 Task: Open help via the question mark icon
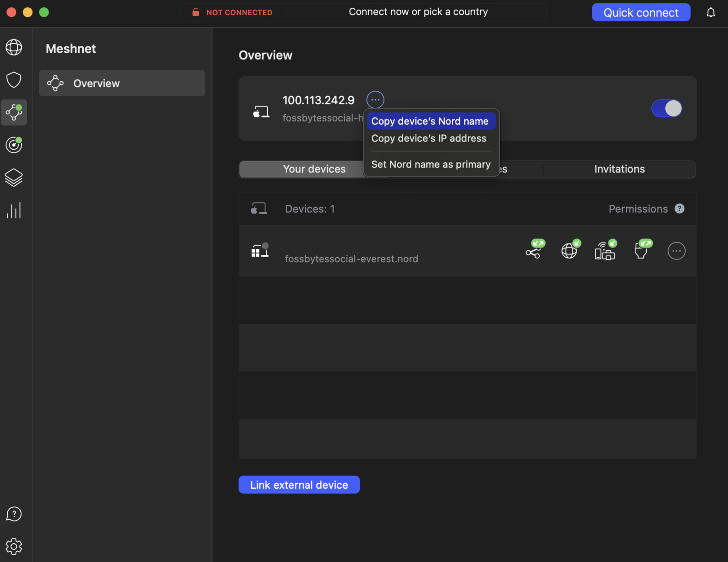[x=14, y=514]
